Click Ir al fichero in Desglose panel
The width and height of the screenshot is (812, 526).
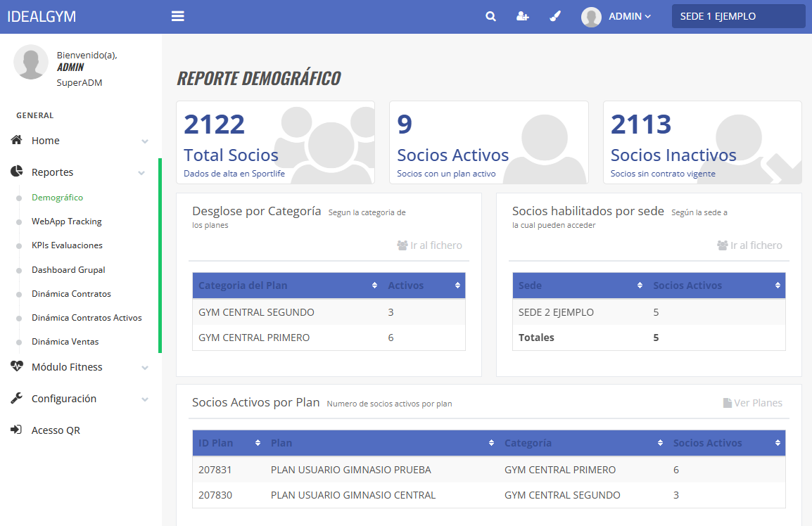pos(429,245)
